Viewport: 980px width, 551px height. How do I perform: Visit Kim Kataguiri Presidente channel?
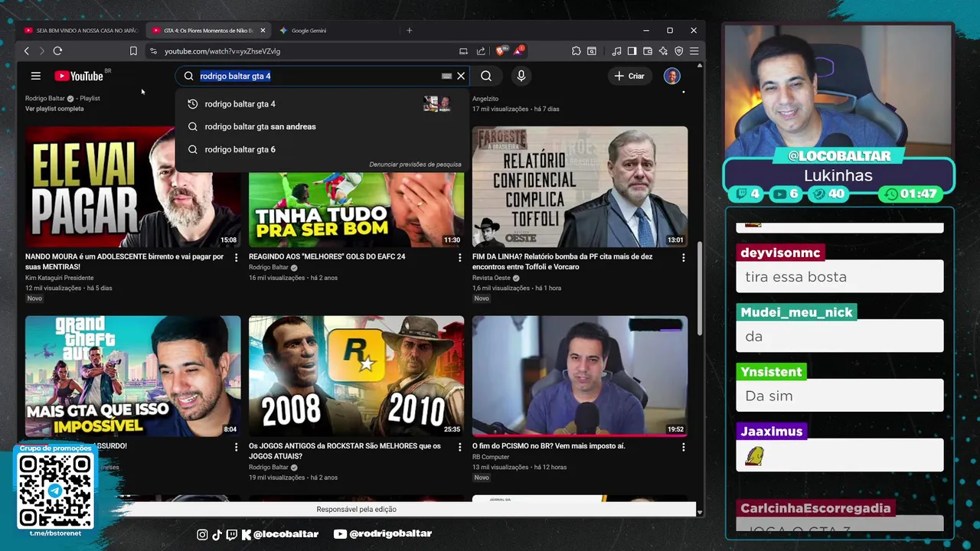click(59, 278)
